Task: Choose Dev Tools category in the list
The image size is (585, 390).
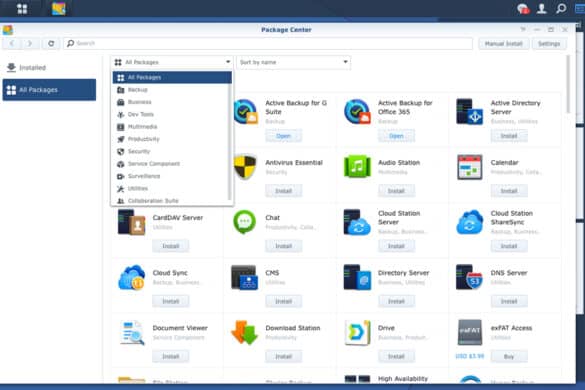Action: click(x=172, y=114)
